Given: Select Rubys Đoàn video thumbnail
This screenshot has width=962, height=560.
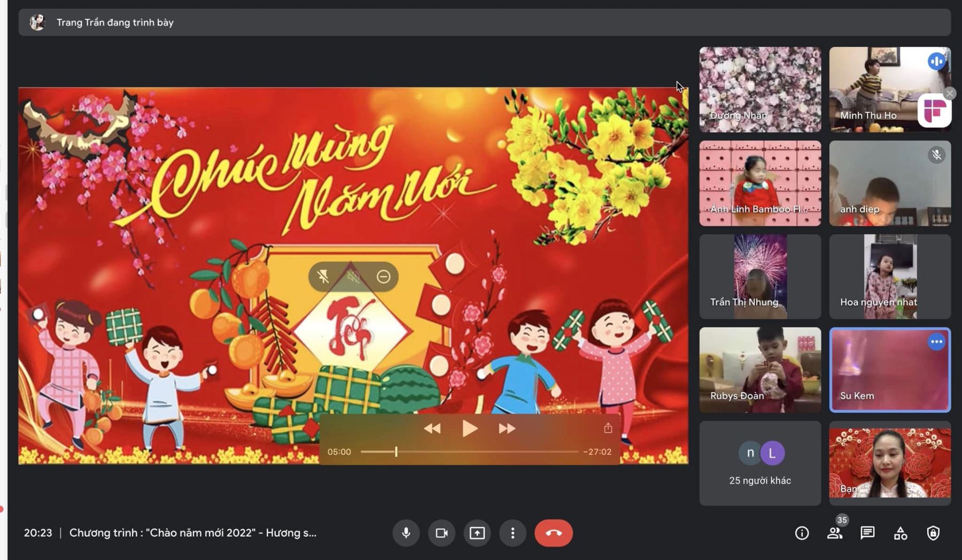Looking at the screenshot, I should tap(760, 370).
